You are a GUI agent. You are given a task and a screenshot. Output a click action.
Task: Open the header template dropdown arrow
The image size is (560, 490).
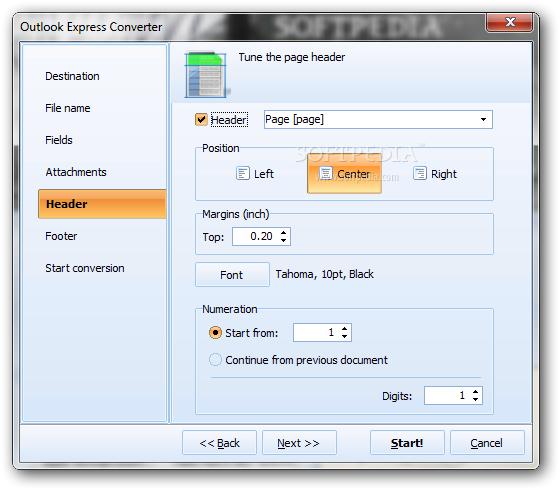point(483,119)
